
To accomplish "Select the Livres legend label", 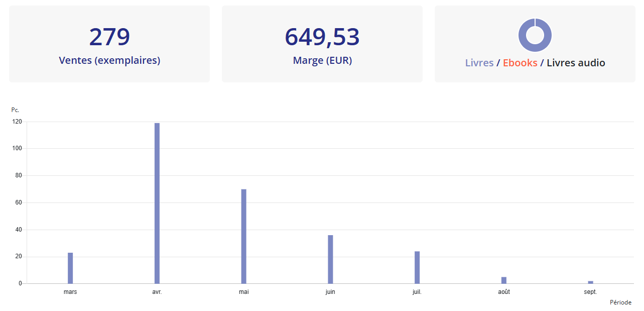I will [479, 63].
